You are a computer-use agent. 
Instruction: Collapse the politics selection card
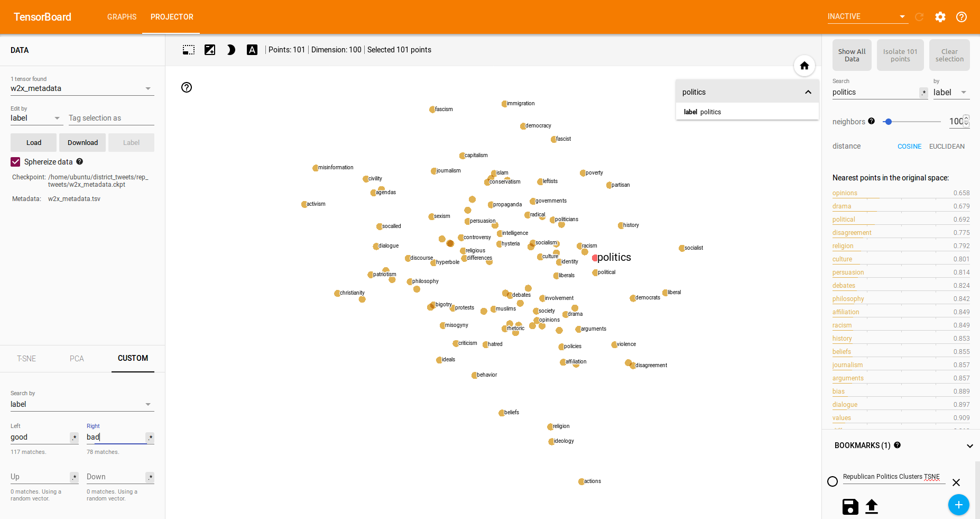click(808, 92)
